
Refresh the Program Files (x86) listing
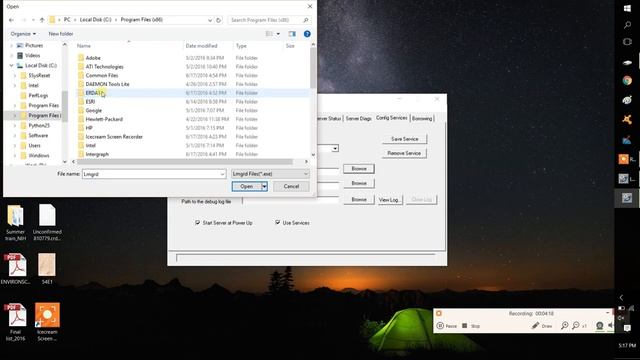click(218, 20)
